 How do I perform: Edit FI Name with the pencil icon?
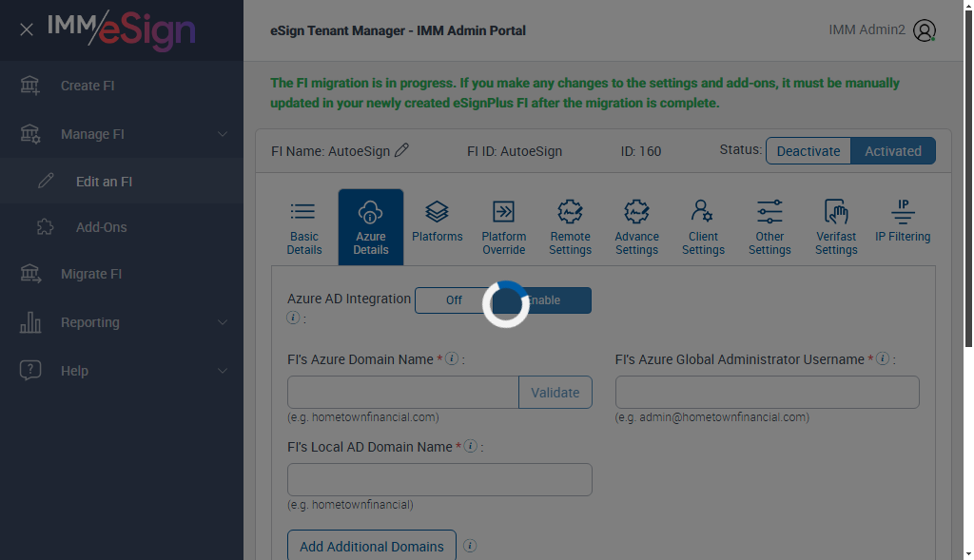click(x=402, y=150)
